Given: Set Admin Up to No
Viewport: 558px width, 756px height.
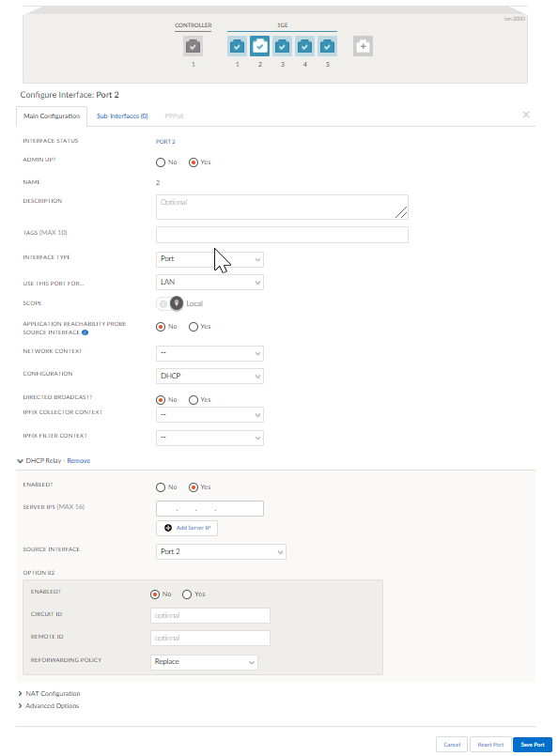Looking at the screenshot, I should click(161, 162).
